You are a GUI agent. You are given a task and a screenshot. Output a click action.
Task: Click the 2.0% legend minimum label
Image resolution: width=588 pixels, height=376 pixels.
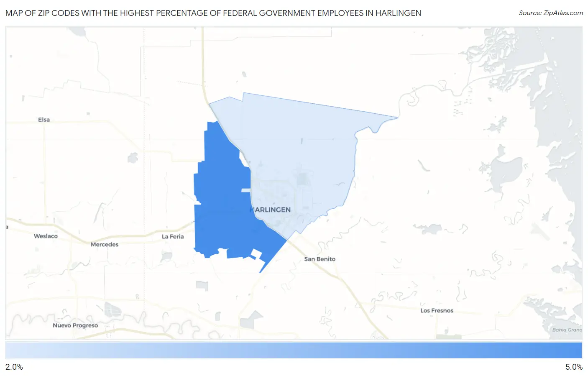[14, 367]
